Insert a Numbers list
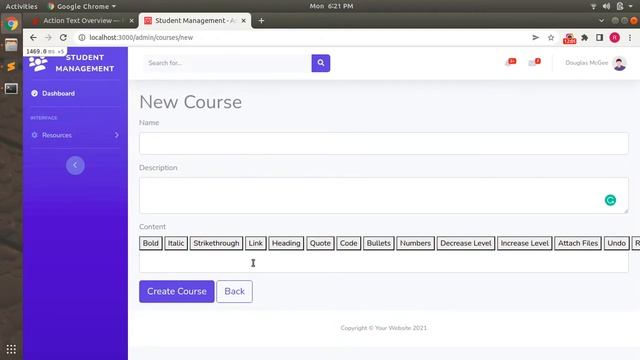This screenshot has width=640, height=360. pos(415,243)
